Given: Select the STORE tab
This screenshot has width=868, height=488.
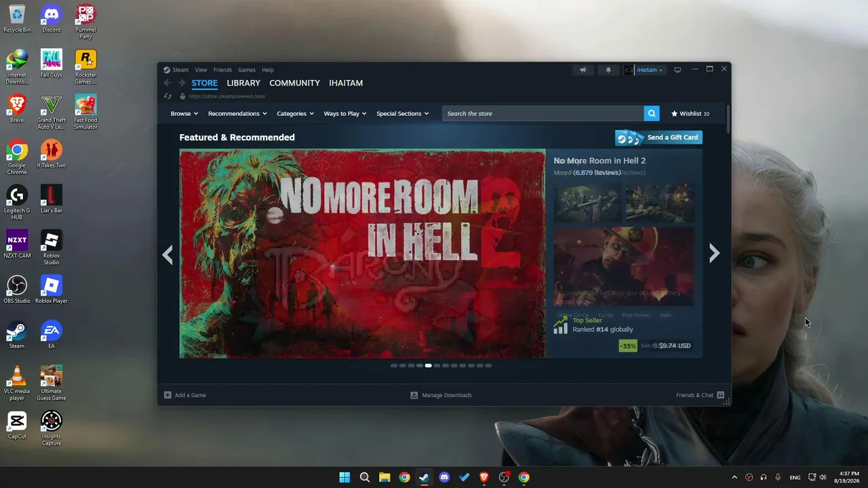Looking at the screenshot, I should pyautogui.click(x=205, y=83).
